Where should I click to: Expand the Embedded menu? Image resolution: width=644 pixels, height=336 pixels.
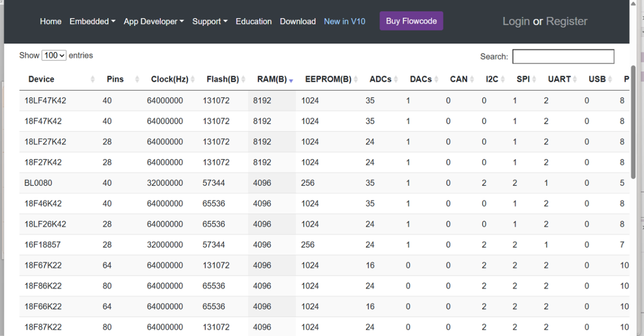pyautogui.click(x=92, y=21)
